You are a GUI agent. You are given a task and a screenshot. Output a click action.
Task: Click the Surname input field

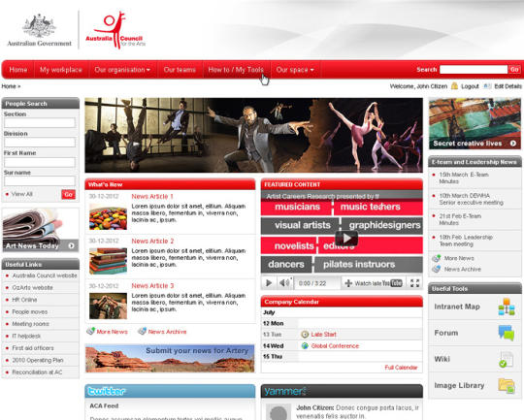coord(40,181)
